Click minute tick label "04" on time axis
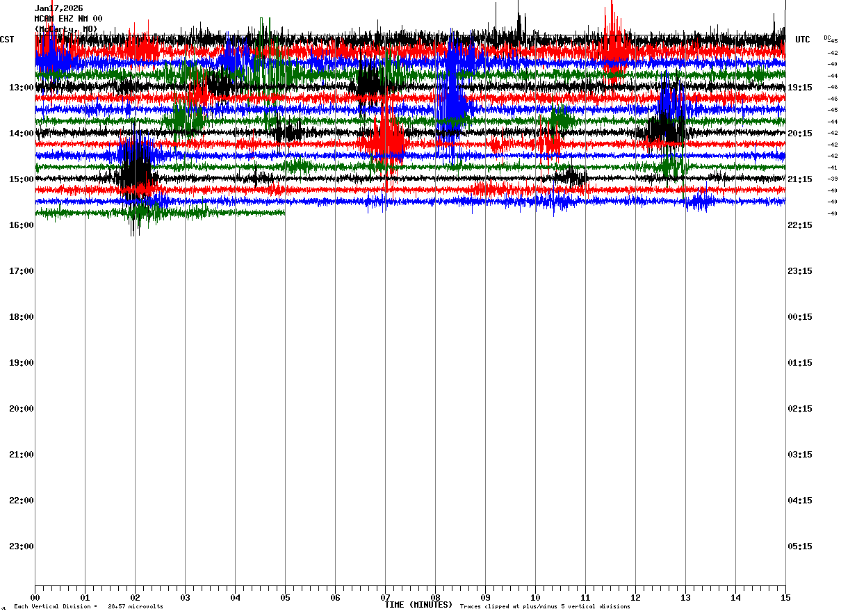841x616 pixels. point(235,598)
